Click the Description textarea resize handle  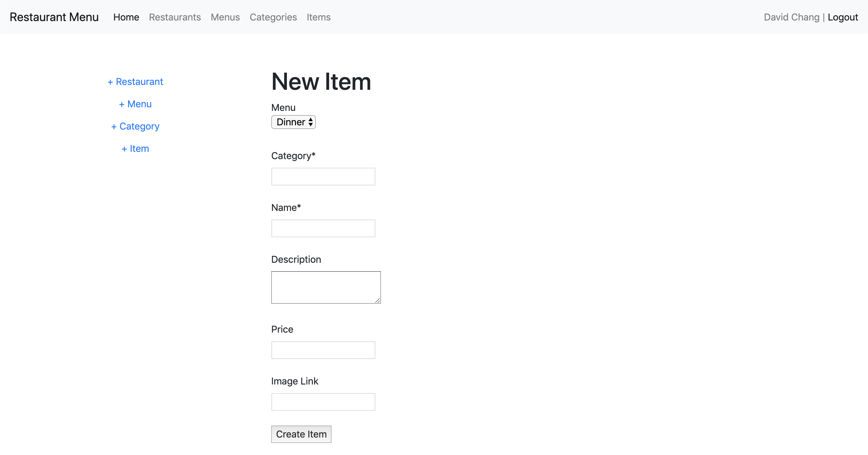pyautogui.click(x=377, y=300)
